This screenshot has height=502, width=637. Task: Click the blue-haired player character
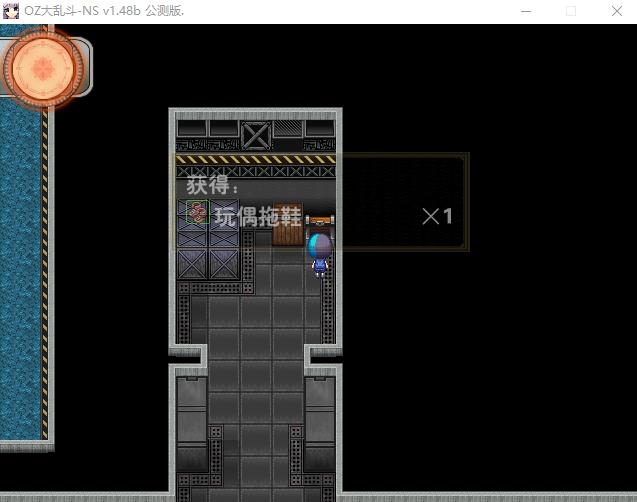tap(320, 256)
